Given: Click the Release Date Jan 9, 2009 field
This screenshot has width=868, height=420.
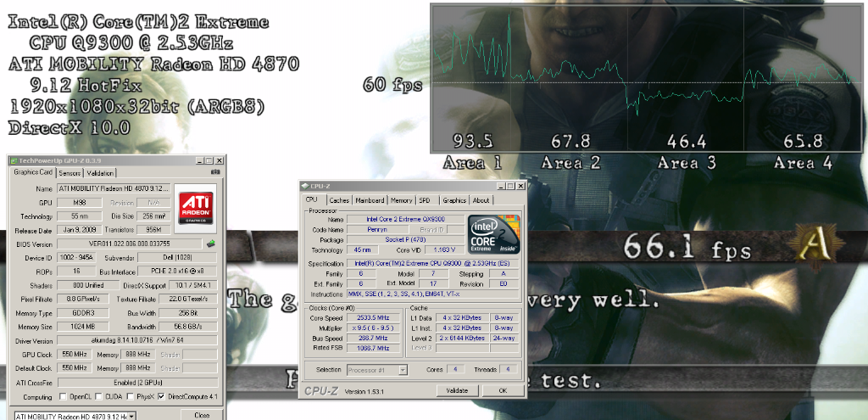Looking at the screenshot, I should tap(79, 230).
